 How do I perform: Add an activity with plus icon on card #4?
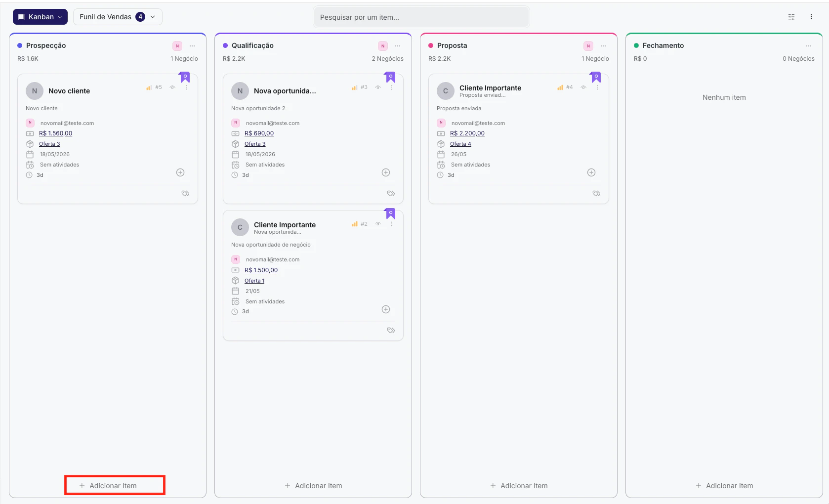point(591,172)
